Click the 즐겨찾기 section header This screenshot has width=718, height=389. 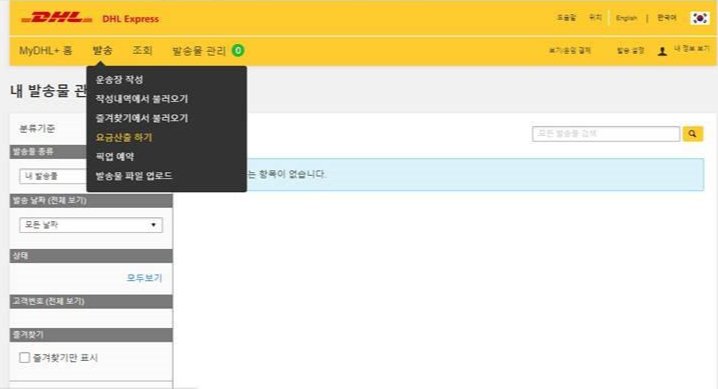click(x=91, y=335)
